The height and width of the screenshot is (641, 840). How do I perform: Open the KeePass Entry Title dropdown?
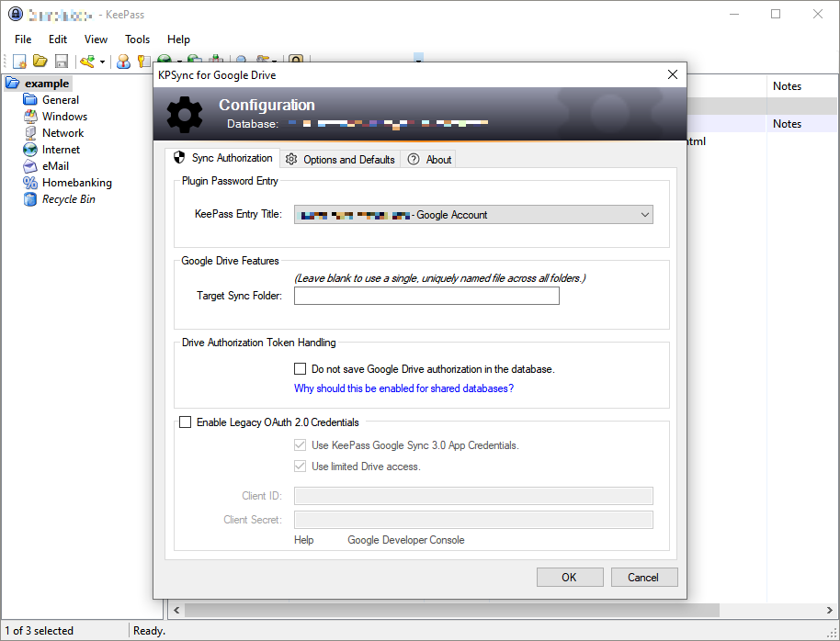(473, 215)
